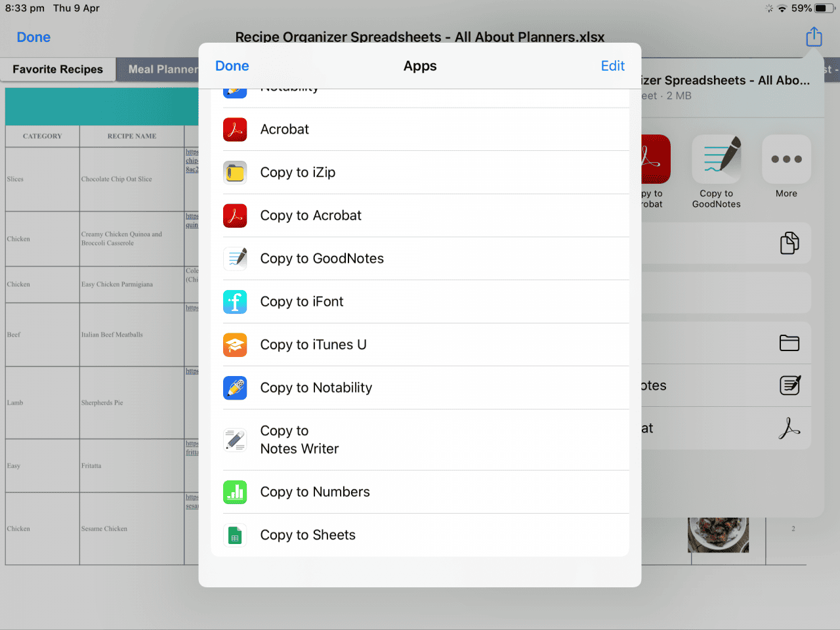Tap the Copy to iZip icon
The width and height of the screenshot is (840, 630).
[x=235, y=172]
